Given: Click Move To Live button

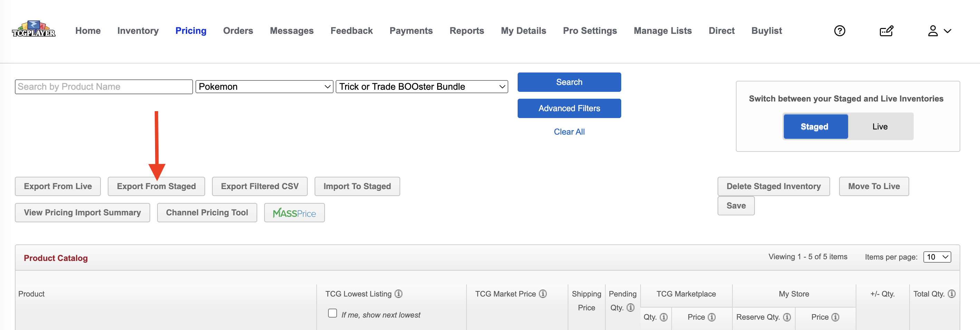Looking at the screenshot, I should click(874, 186).
